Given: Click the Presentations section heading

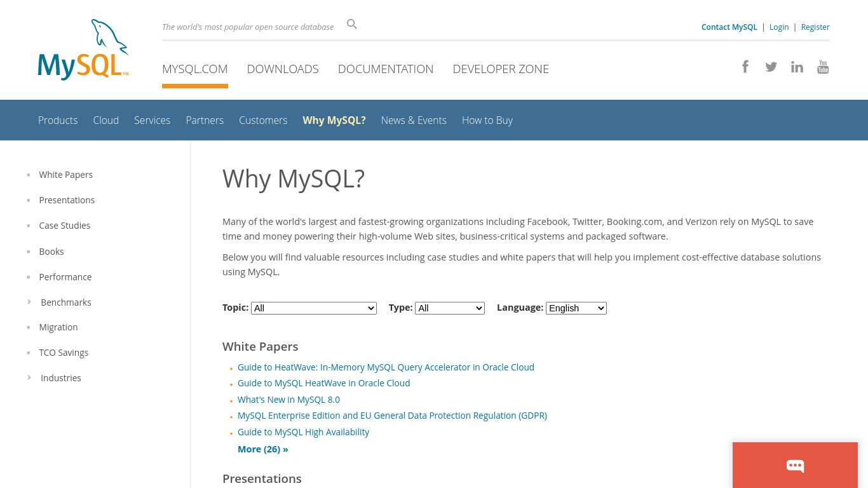Looking at the screenshot, I should [x=262, y=478].
